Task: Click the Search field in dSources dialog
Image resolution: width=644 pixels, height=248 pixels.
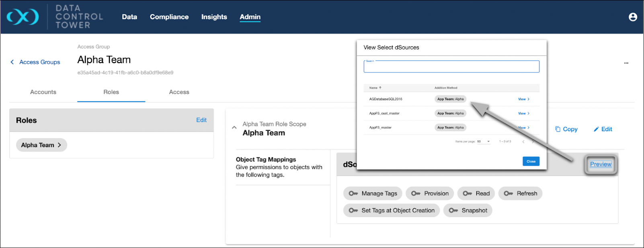Action: click(451, 67)
